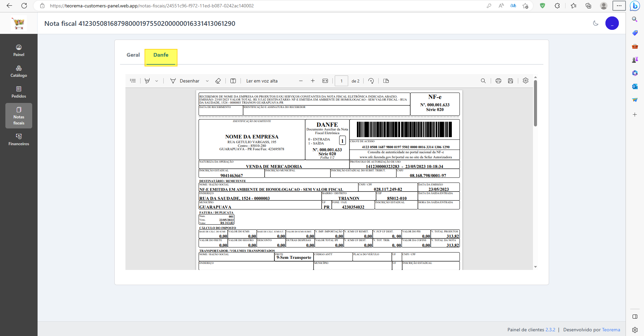Add page to browser favorites
Image resolution: width=644 pixels, height=336 pixels.
pos(526,6)
